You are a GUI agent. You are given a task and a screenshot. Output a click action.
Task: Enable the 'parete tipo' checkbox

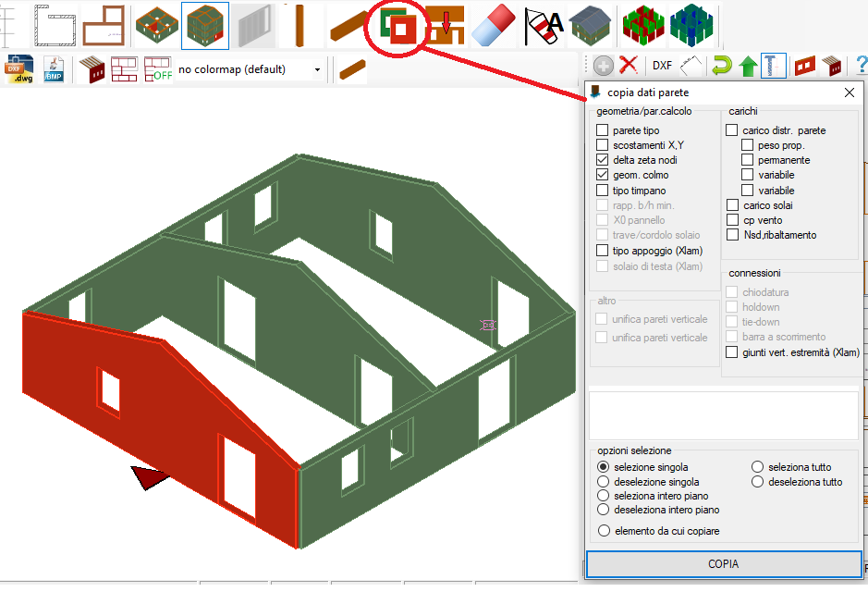tap(603, 130)
